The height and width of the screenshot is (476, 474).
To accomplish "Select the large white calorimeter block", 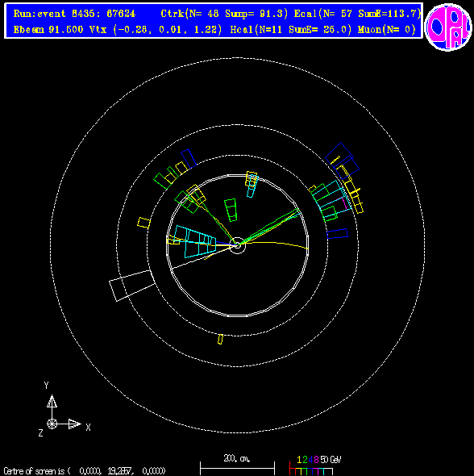I will pos(132,286).
